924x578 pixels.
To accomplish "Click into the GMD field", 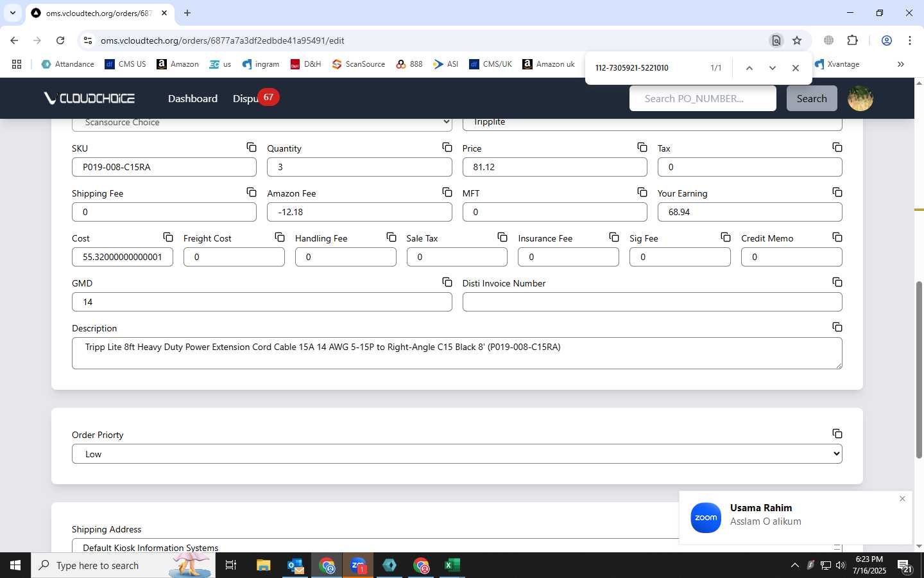I will [262, 302].
